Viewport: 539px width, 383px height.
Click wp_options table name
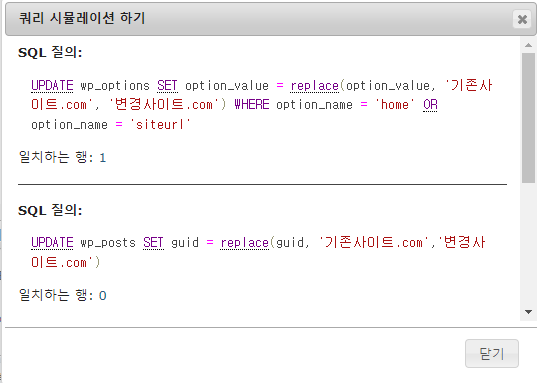(x=115, y=86)
